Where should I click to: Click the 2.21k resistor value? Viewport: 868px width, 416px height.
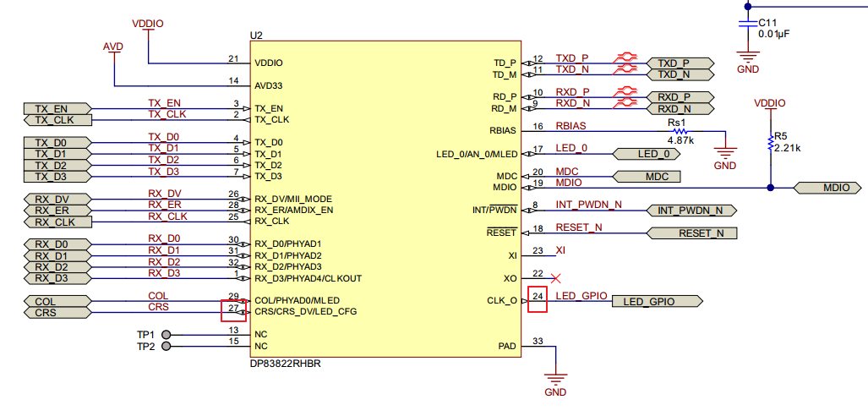tap(789, 149)
